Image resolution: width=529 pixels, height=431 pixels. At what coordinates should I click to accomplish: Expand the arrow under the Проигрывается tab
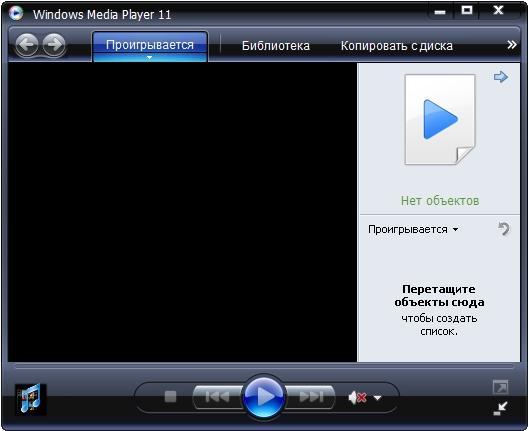point(149,58)
